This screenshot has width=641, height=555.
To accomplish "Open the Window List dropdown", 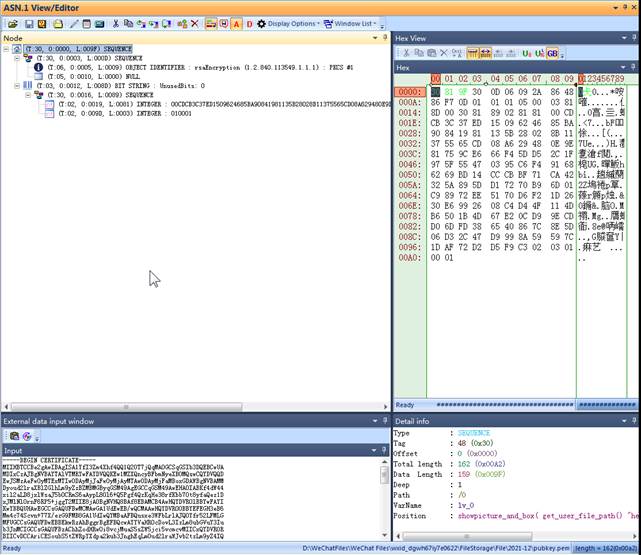I will click(355, 23).
